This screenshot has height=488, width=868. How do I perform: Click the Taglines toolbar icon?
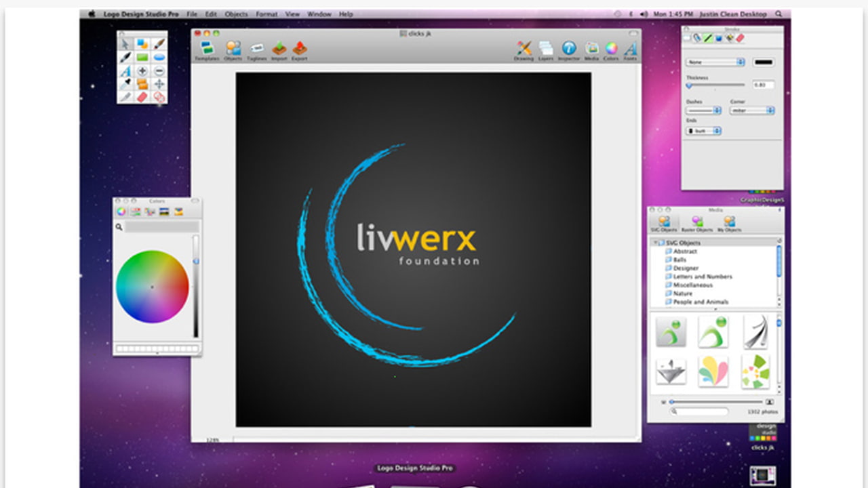(x=257, y=49)
